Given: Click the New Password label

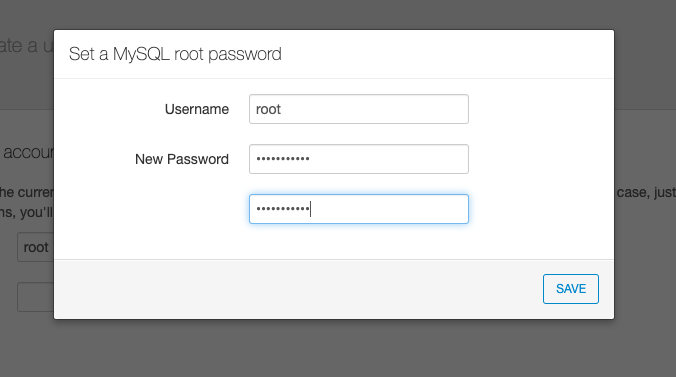Looking at the screenshot, I should 182,159.
